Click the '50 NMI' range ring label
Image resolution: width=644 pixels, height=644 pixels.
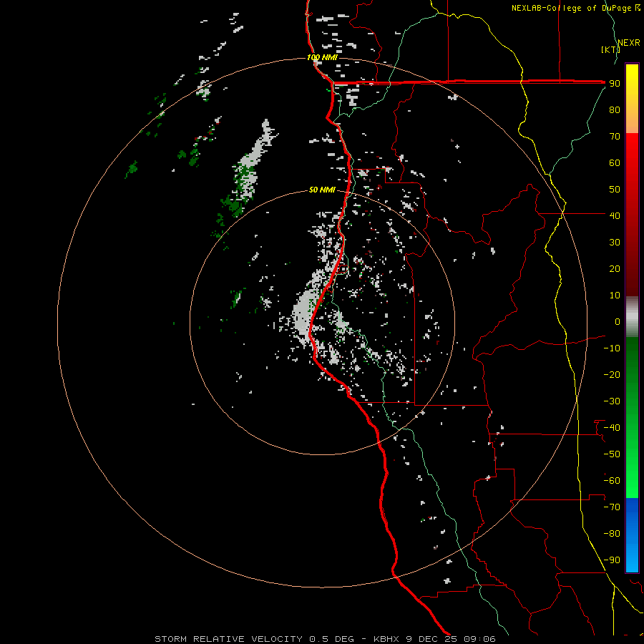point(322,190)
